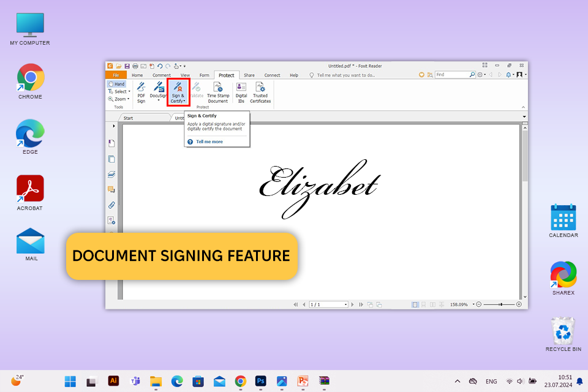Viewport: 588px width, 392px height.
Task: Go to the previous page button
Action: [304, 304]
